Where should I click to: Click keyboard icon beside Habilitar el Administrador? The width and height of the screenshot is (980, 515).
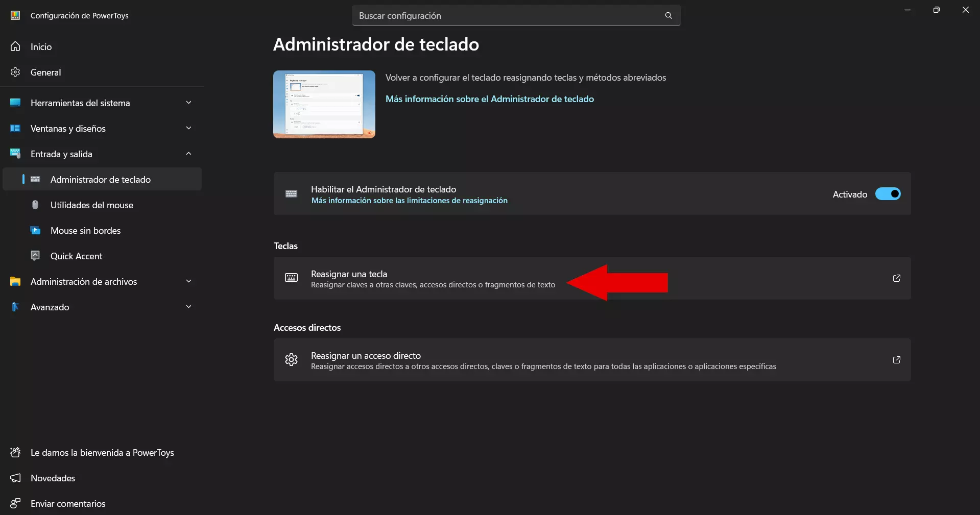[x=292, y=193]
